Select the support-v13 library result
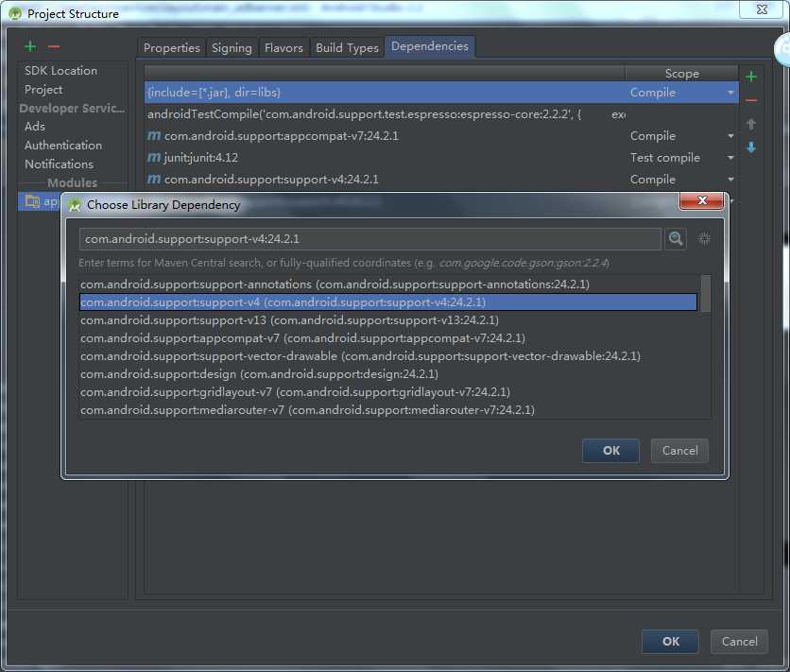The height and width of the screenshot is (672, 790). [x=388, y=320]
